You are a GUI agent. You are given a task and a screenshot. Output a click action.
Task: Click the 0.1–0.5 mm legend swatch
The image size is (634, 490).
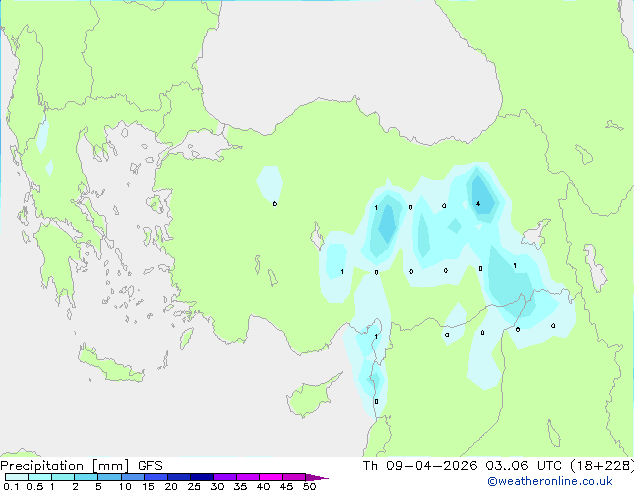(17, 477)
